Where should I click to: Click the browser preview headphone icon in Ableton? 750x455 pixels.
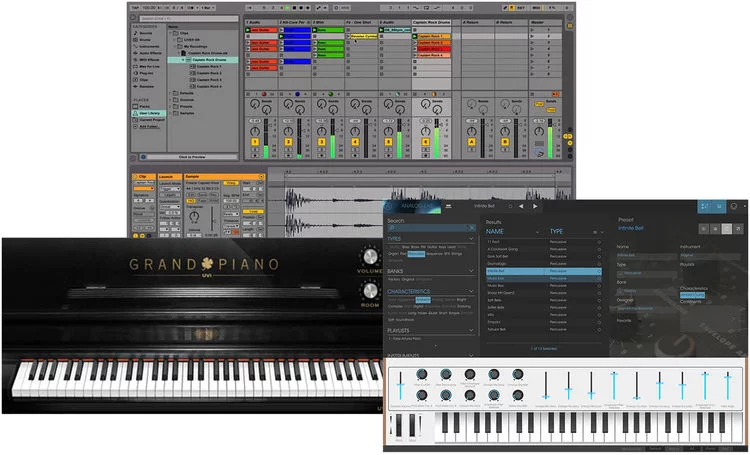coord(143,157)
